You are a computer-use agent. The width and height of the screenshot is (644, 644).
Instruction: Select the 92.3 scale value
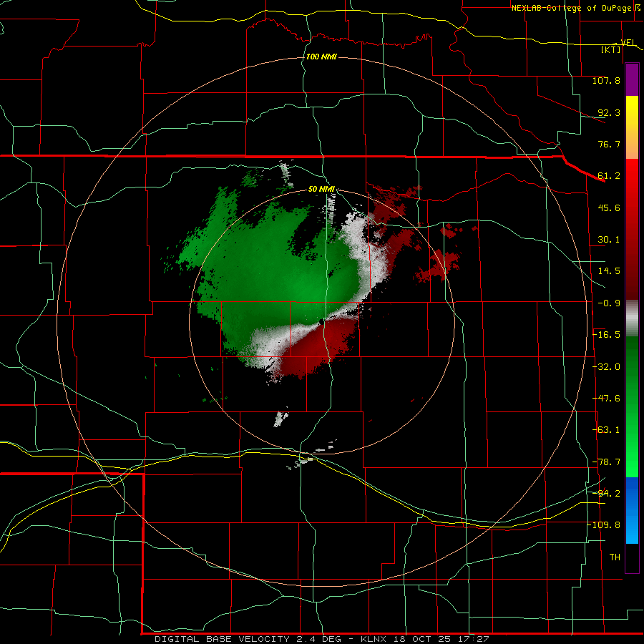coord(609,112)
